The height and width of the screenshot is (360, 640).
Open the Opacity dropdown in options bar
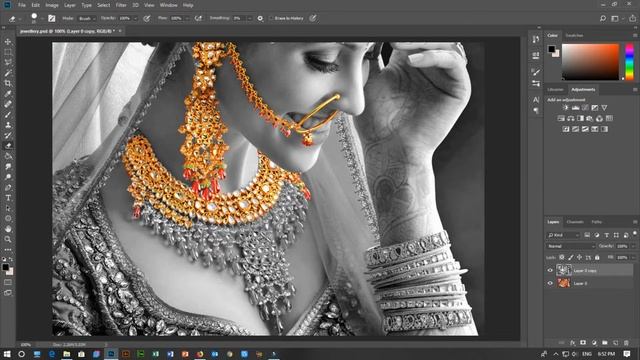136,18
